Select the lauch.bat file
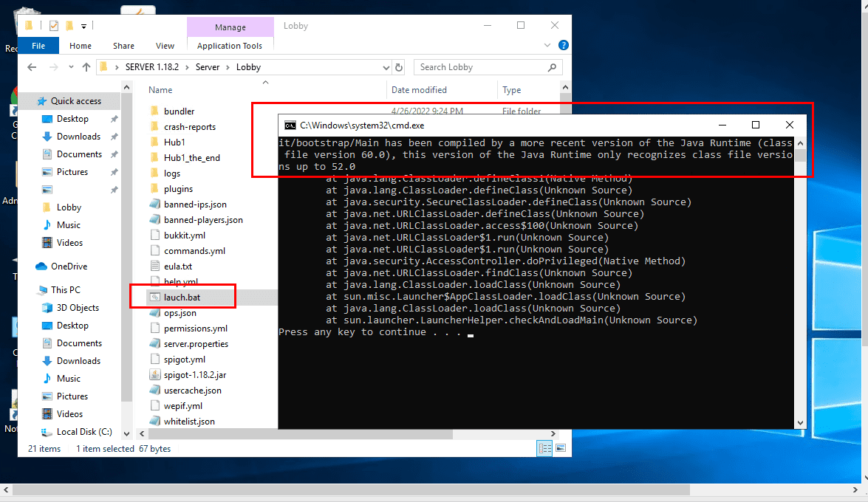 tap(182, 298)
